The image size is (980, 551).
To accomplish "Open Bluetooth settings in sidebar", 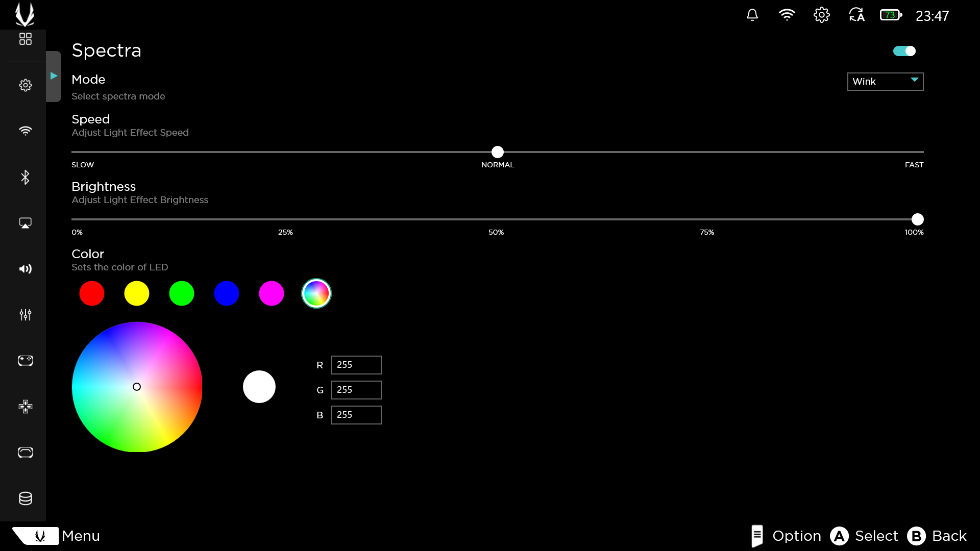I will [25, 177].
